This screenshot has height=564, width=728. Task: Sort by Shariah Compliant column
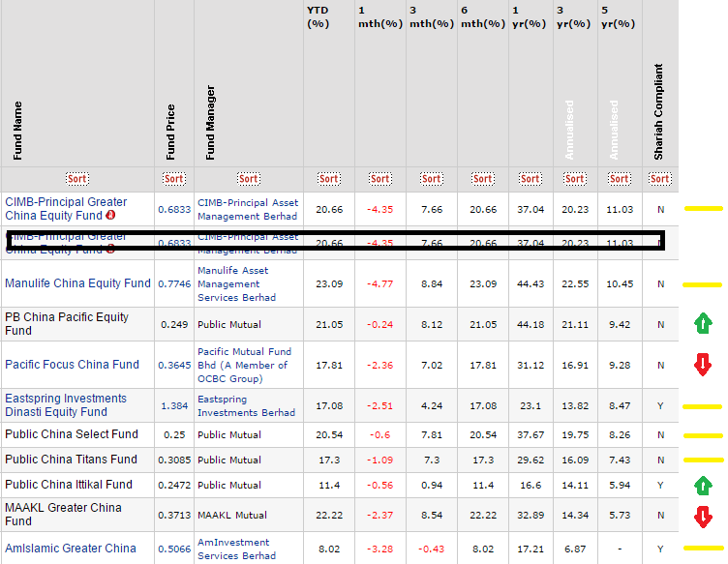pyautogui.click(x=660, y=179)
